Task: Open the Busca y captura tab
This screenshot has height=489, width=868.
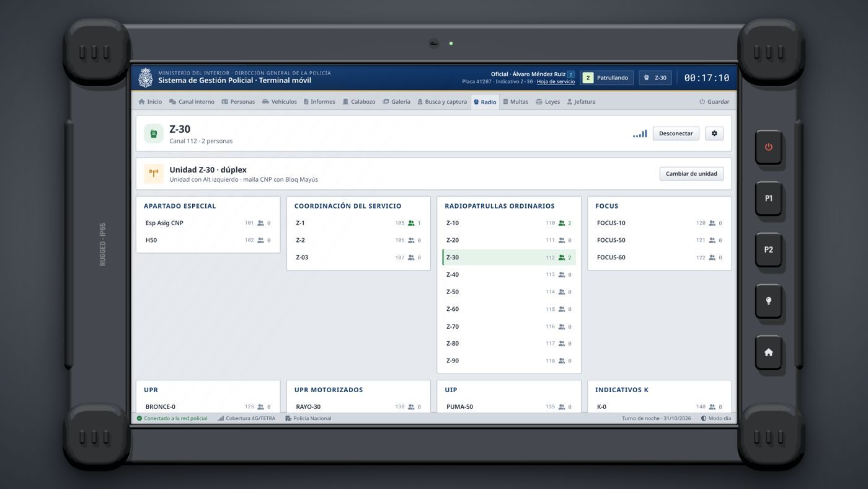Action: pyautogui.click(x=442, y=102)
